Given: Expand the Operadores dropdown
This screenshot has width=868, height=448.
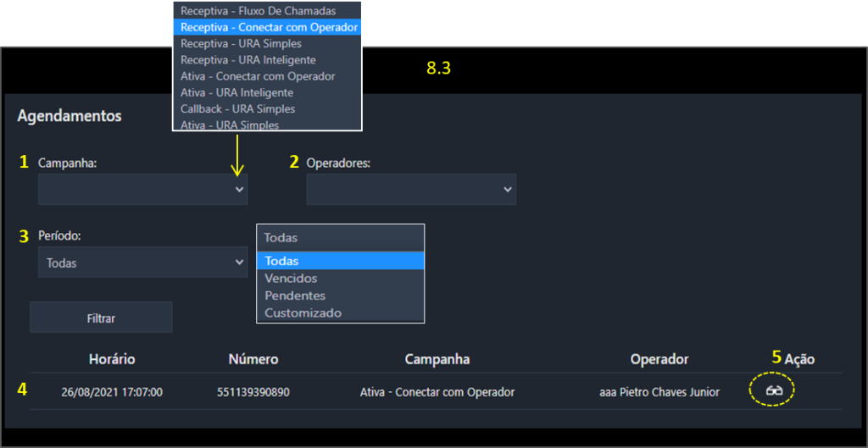Looking at the screenshot, I should coord(411,189).
